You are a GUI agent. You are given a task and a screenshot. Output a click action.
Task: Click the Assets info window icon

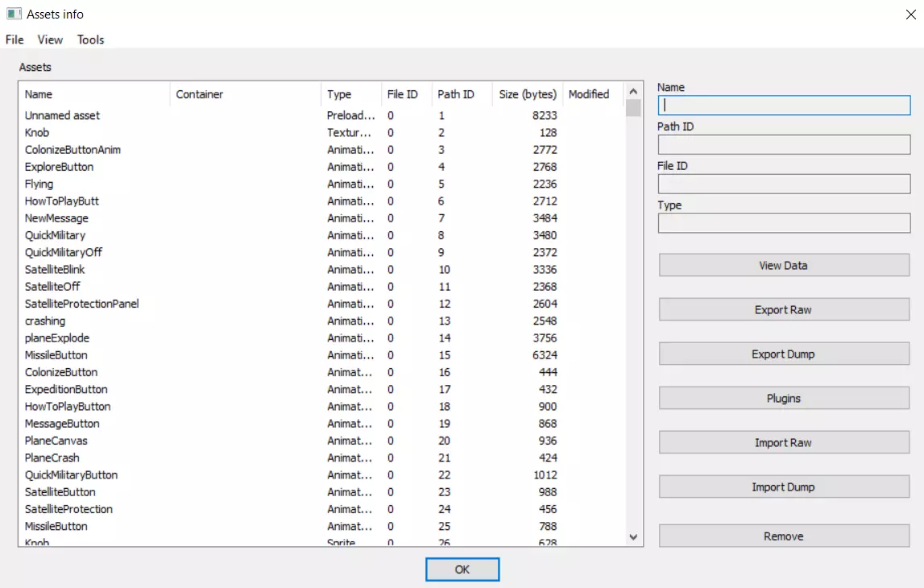tap(13, 14)
